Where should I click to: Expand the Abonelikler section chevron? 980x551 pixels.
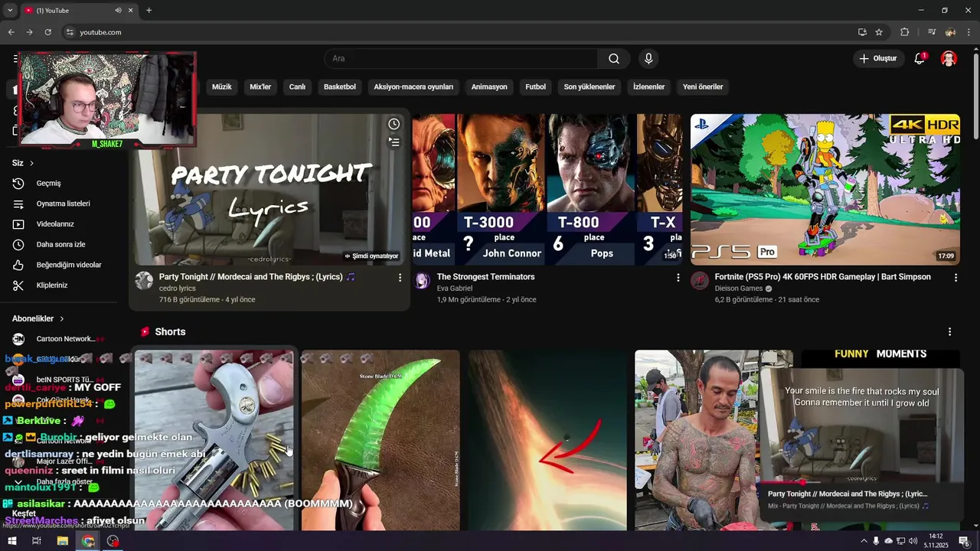[x=61, y=318]
